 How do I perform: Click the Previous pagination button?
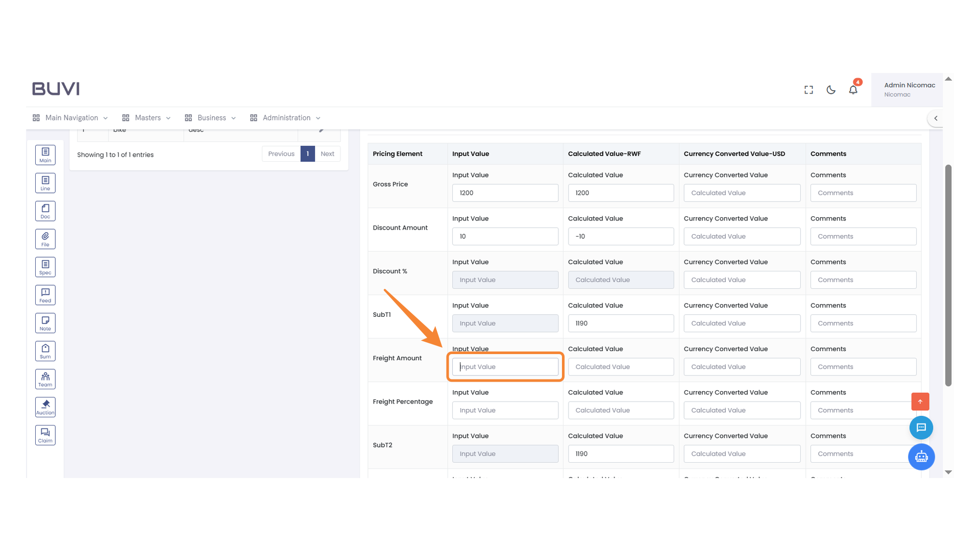281,154
